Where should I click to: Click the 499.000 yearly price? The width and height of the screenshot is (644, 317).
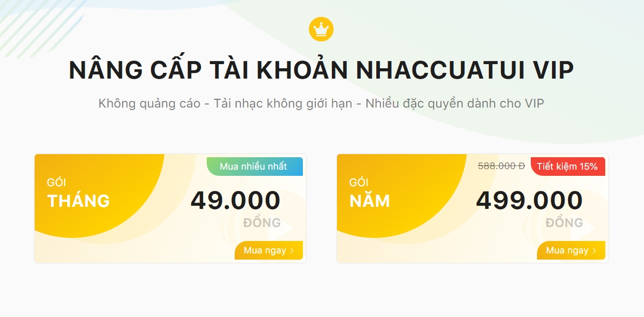coord(529,201)
